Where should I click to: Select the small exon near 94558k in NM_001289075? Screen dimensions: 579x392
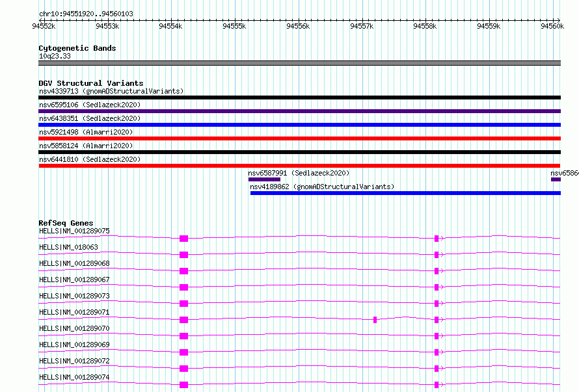pyautogui.click(x=437, y=239)
